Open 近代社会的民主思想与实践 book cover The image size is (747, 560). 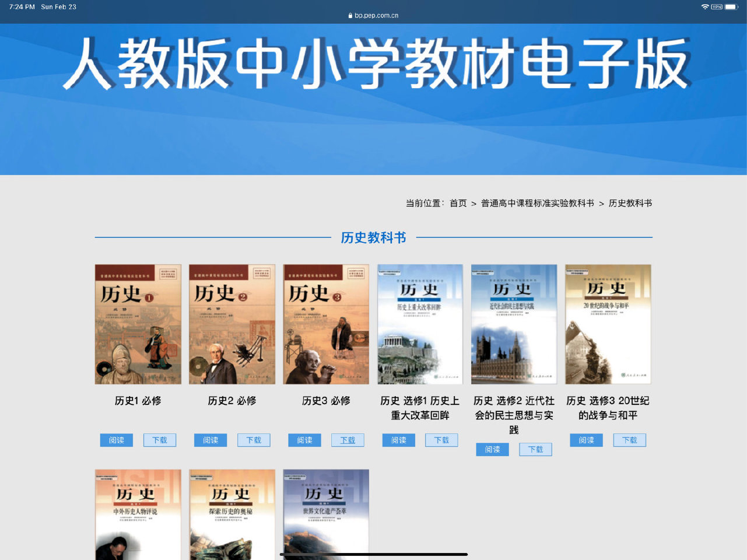(x=514, y=324)
